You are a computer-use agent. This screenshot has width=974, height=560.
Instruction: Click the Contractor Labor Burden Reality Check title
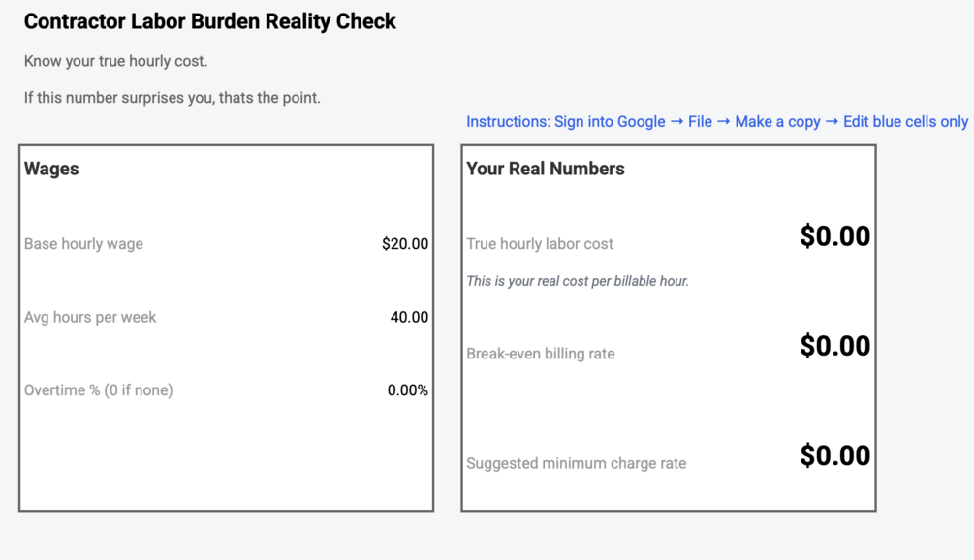click(x=210, y=21)
